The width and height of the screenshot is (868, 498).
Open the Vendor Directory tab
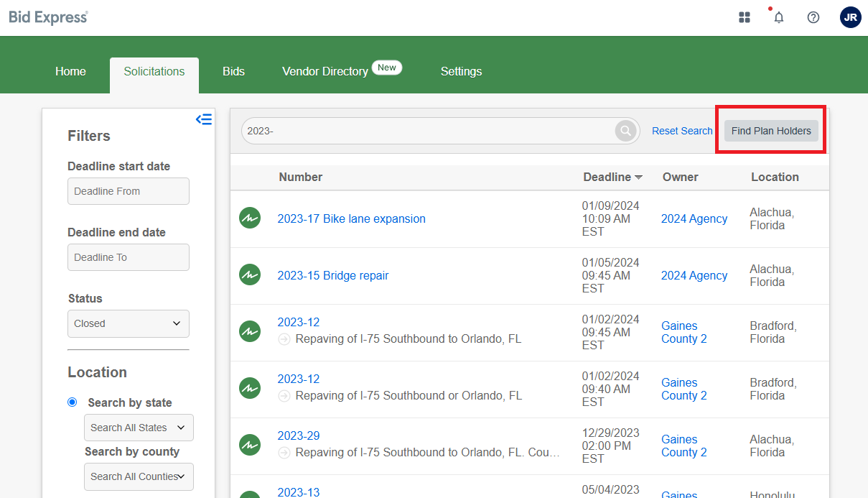tap(325, 71)
